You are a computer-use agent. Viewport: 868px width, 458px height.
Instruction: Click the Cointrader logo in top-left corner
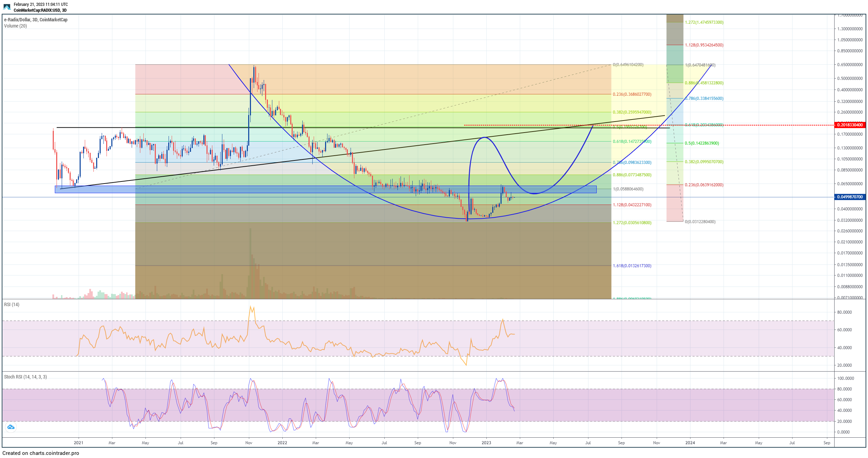pos(7,7)
